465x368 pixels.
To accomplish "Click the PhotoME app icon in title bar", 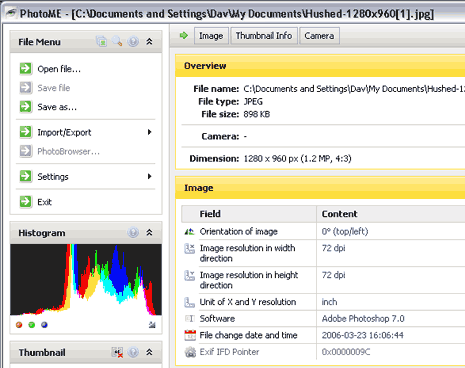I will (11, 13).
